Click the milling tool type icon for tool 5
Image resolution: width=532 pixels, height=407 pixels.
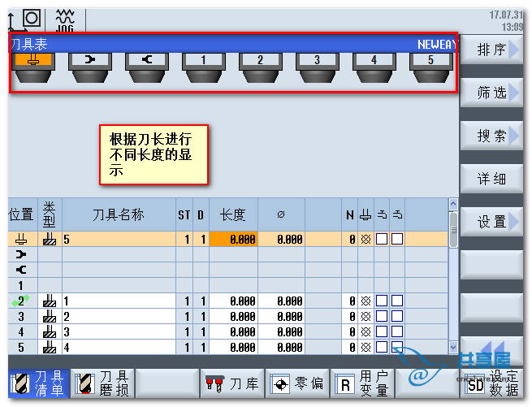pyautogui.click(x=50, y=239)
